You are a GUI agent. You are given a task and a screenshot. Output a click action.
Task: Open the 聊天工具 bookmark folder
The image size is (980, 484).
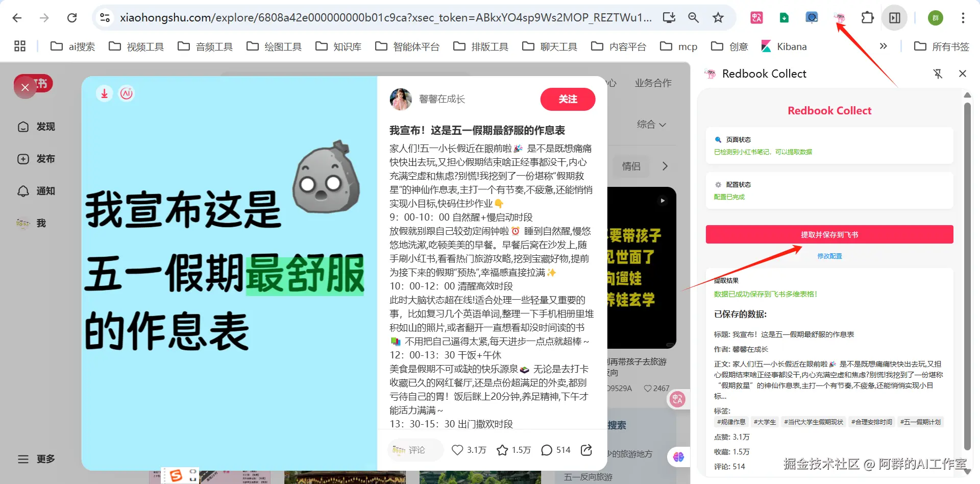tap(549, 46)
